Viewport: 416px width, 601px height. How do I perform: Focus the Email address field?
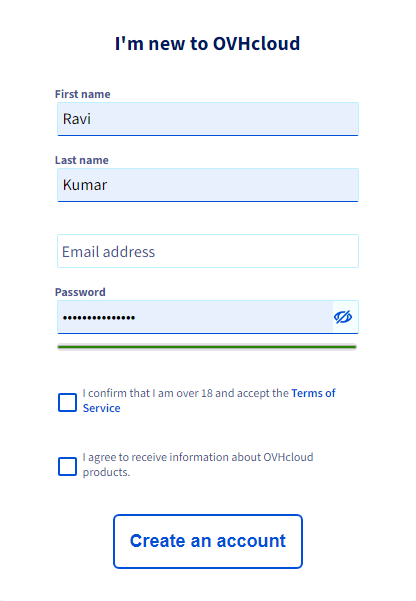click(x=208, y=251)
